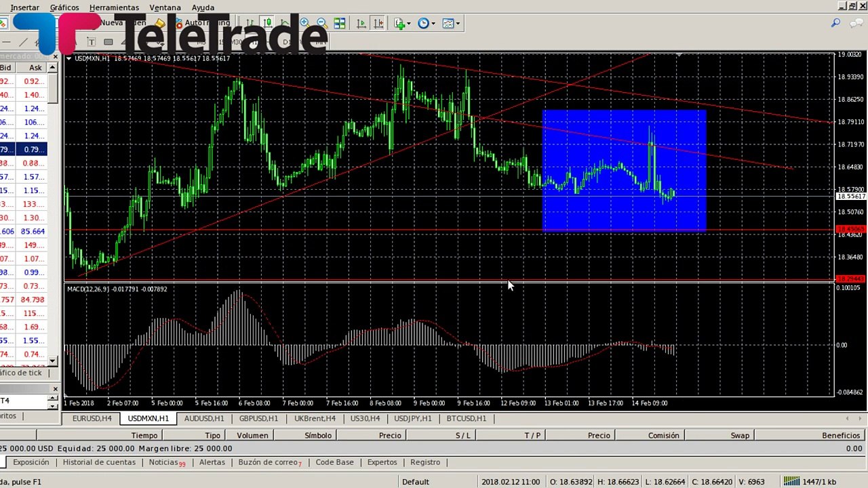Viewport: 868px width, 488px height.
Task: Tile chart windows with grid icon
Action: click(340, 23)
